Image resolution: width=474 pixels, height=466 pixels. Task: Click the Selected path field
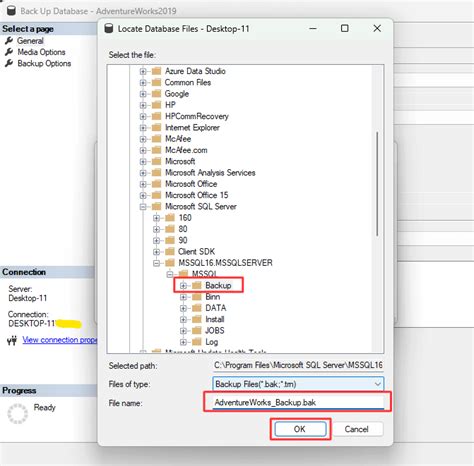(298, 365)
